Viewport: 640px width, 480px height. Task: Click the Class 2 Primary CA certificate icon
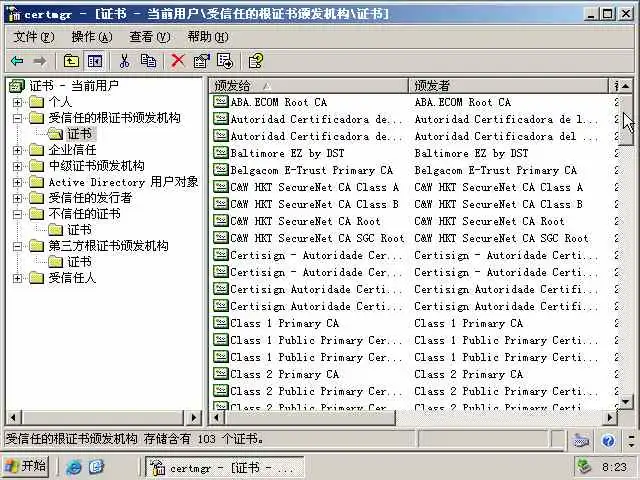coord(220,374)
